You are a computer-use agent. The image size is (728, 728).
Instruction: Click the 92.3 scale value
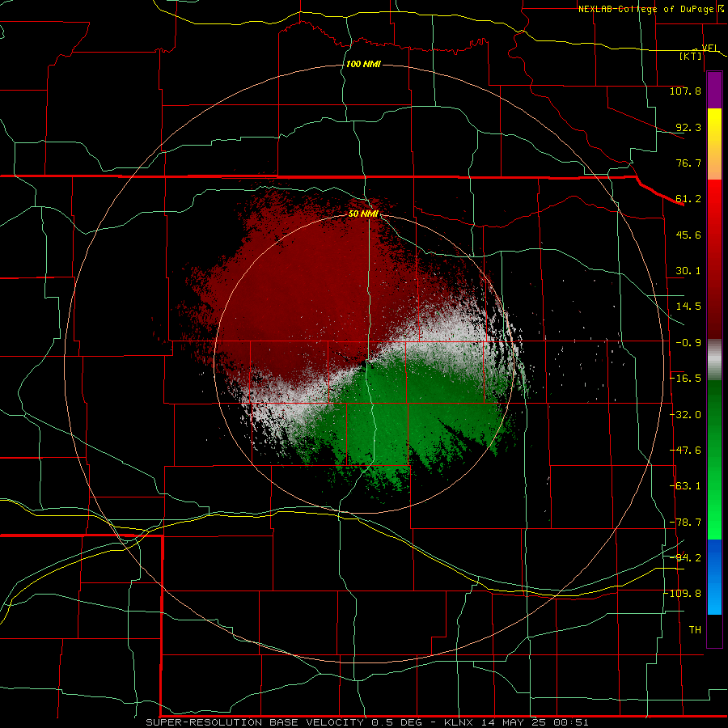[x=688, y=127]
